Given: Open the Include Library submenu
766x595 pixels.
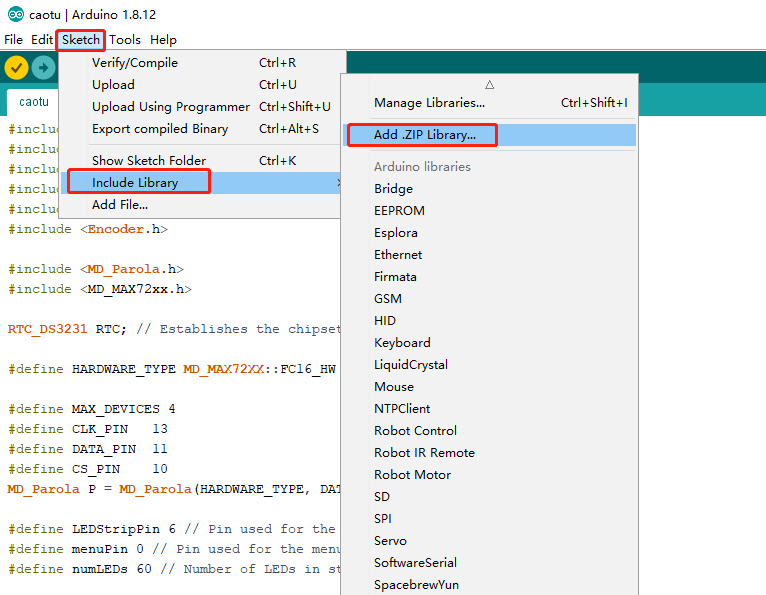Looking at the screenshot, I should click(200, 182).
